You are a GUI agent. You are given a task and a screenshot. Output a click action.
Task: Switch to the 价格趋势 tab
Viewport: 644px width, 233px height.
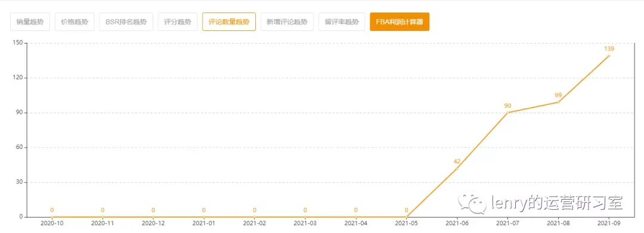click(75, 21)
